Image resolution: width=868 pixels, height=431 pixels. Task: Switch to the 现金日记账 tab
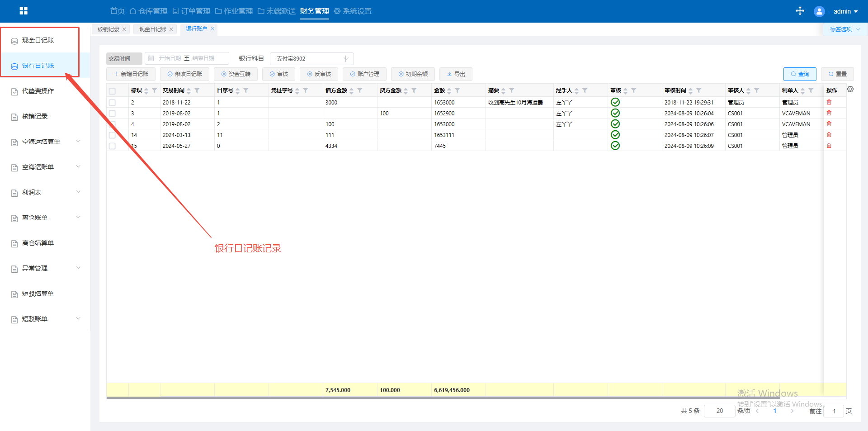coord(152,29)
